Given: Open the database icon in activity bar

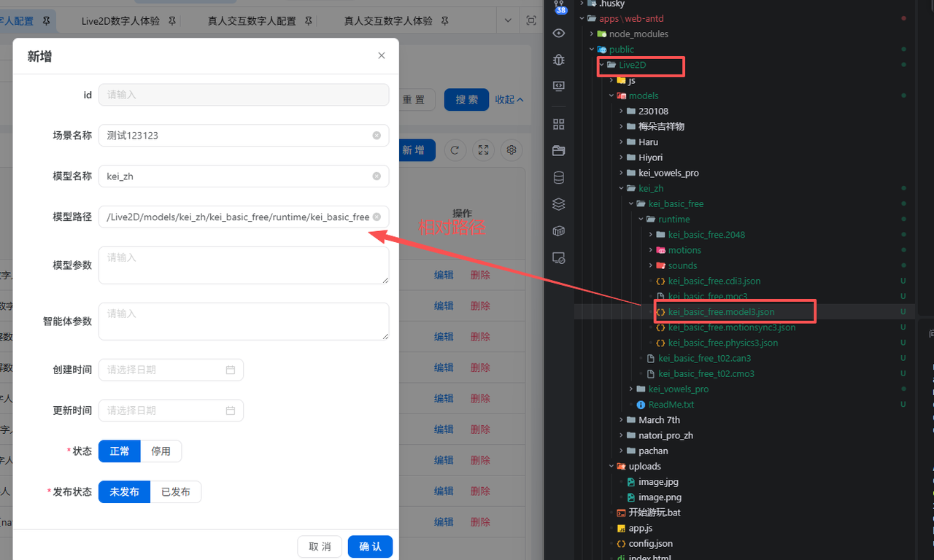Looking at the screenshot, I should pos(559,177).
